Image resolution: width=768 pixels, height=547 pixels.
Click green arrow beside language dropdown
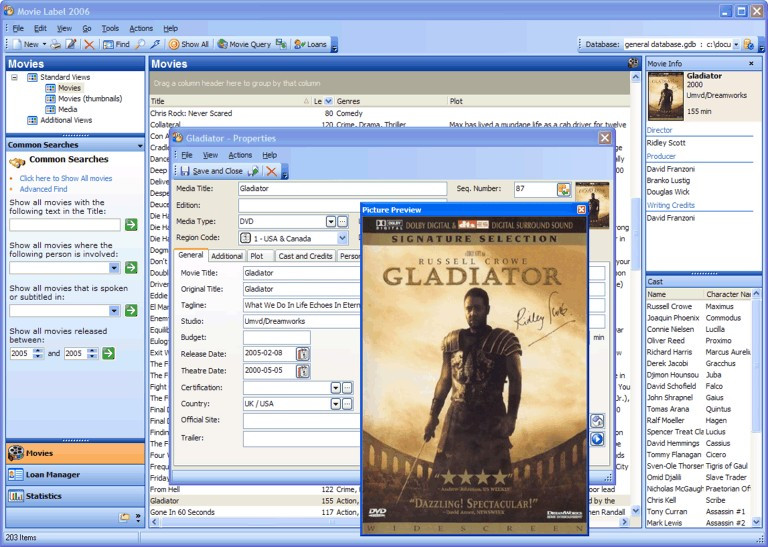pos(131,310)
